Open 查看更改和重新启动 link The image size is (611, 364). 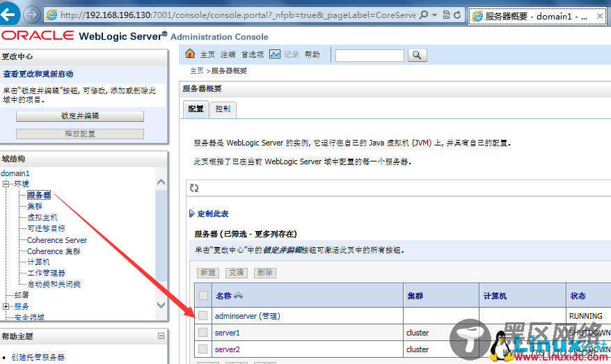coord(38,74)
